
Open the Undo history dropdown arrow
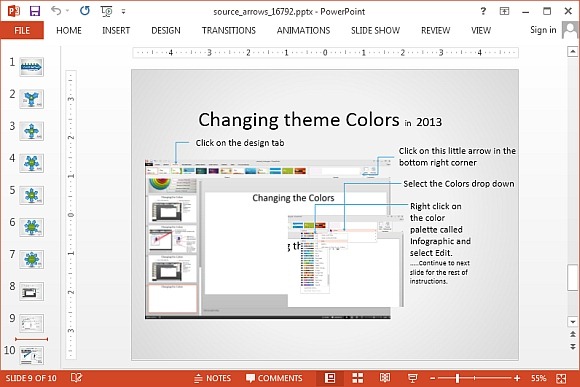point(67,11)
